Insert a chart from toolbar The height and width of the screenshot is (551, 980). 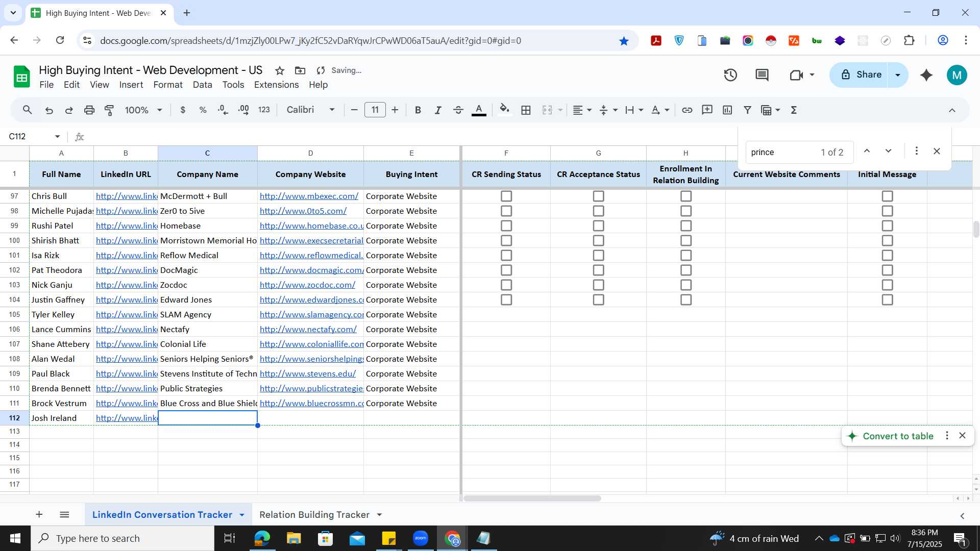coord(727,110)
